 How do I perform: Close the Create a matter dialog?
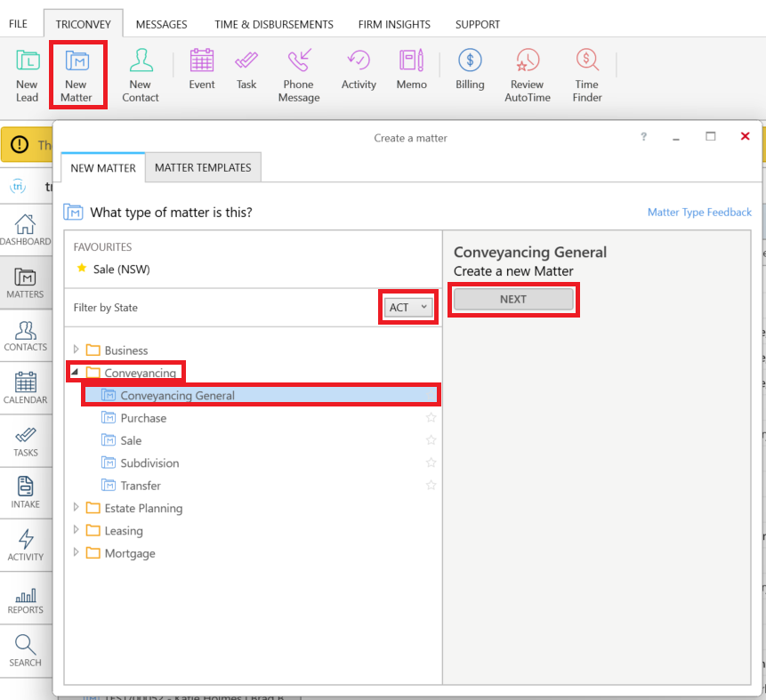coord(745,136)
